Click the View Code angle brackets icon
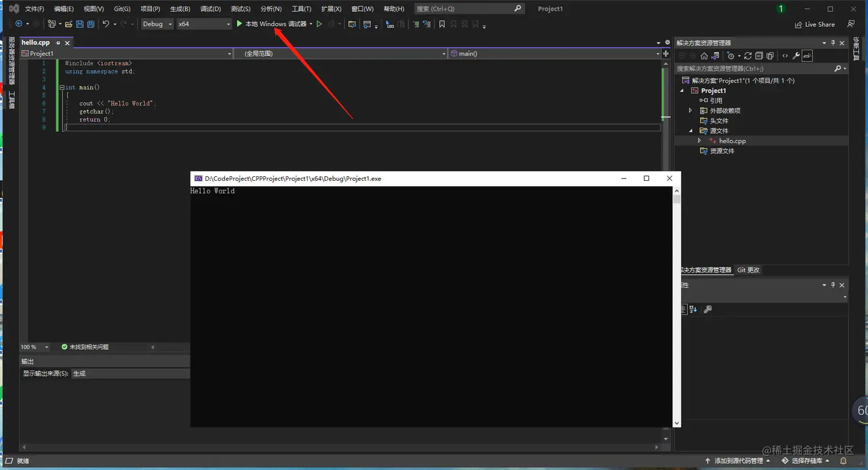The width and height of the screenshot is (868, 470). click(x=785, y=56)
